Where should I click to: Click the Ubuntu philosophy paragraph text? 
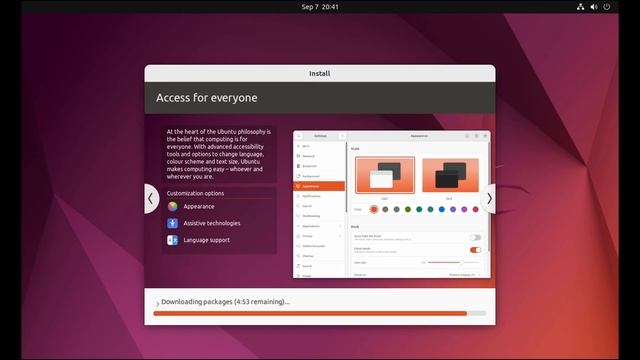click(x=219, y=154)
